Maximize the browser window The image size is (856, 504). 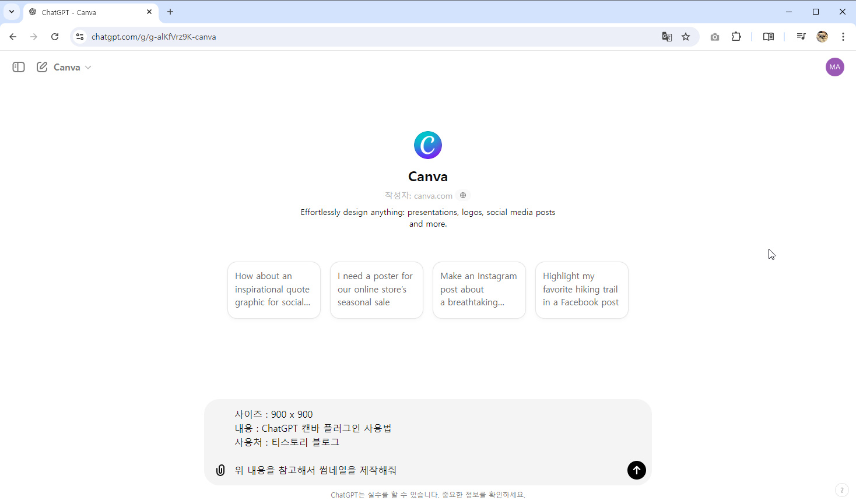[x=816, y=12]
